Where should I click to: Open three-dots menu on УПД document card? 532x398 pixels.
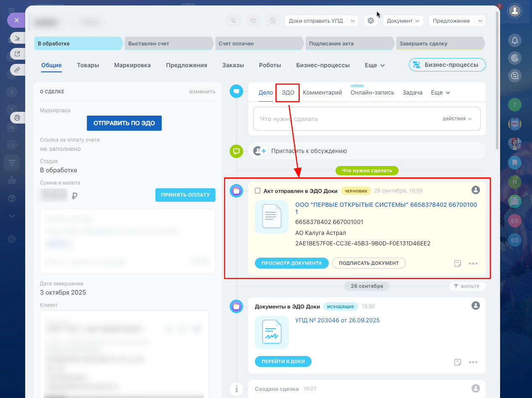pyautogui.click(x=473, y=362)
